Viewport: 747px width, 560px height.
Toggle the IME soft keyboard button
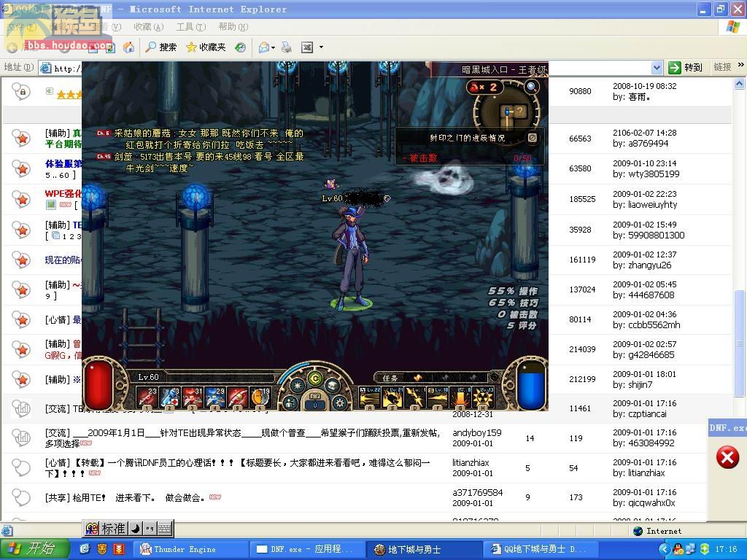pos(164,529)
